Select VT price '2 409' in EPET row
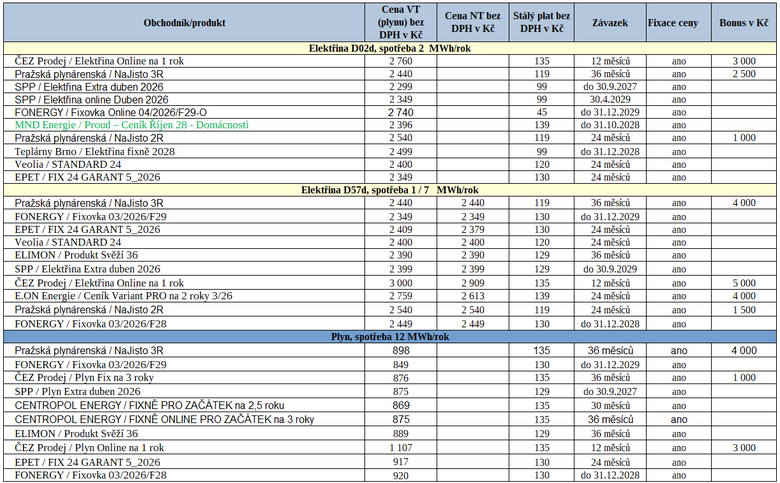The image size is (780, 483). click(400, 230)
